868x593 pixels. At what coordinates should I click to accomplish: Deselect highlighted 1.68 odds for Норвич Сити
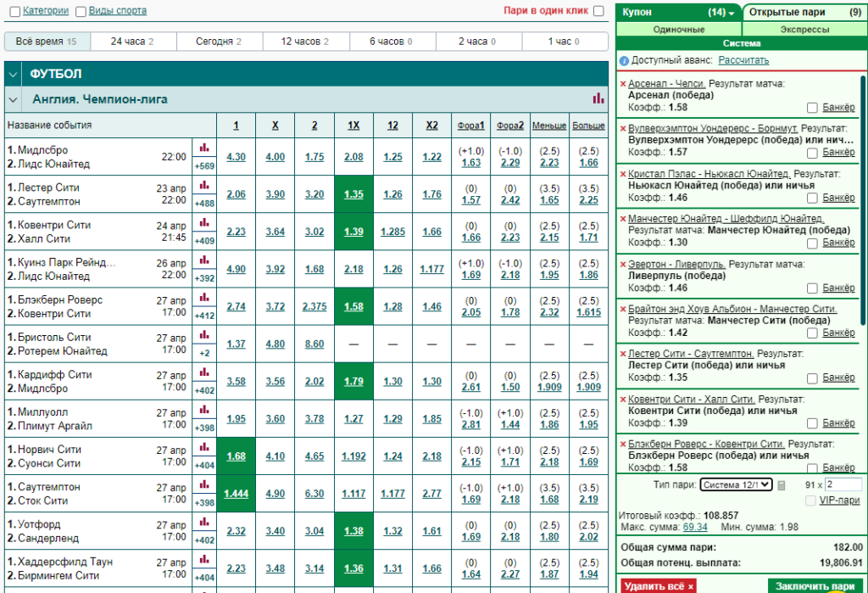click(236, 456)
